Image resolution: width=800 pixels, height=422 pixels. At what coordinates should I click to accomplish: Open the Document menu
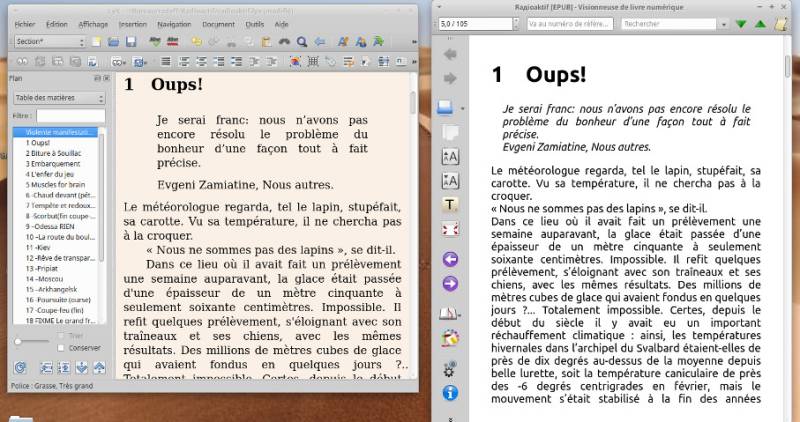tap(218, 24)
